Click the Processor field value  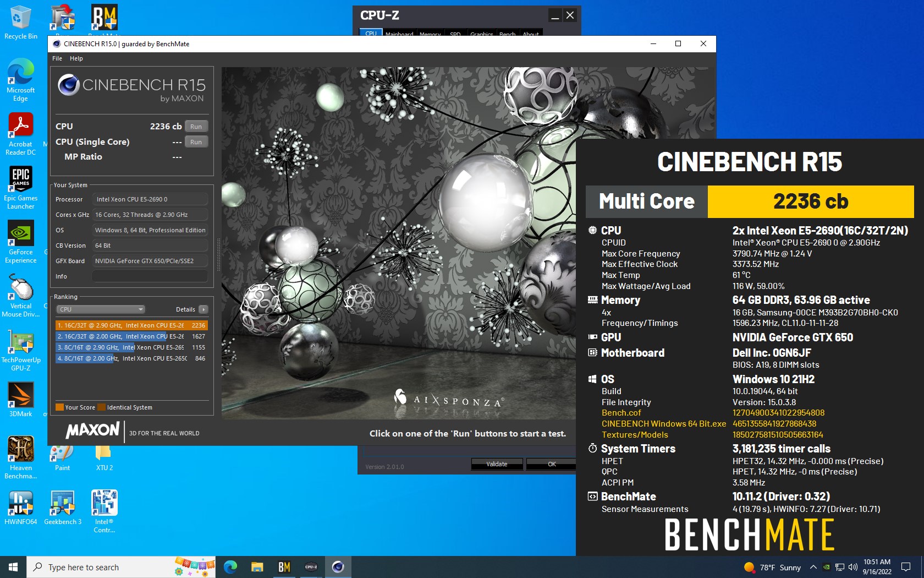coord(150,199)
